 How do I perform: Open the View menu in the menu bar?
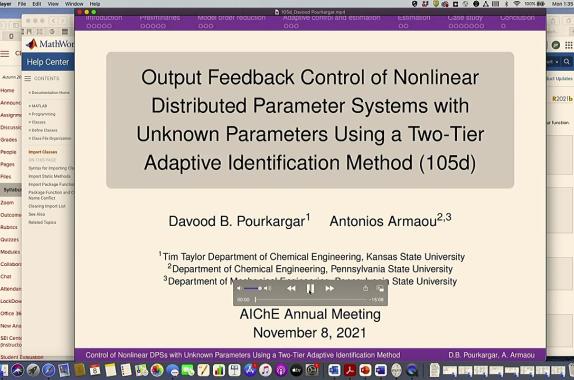53,4
